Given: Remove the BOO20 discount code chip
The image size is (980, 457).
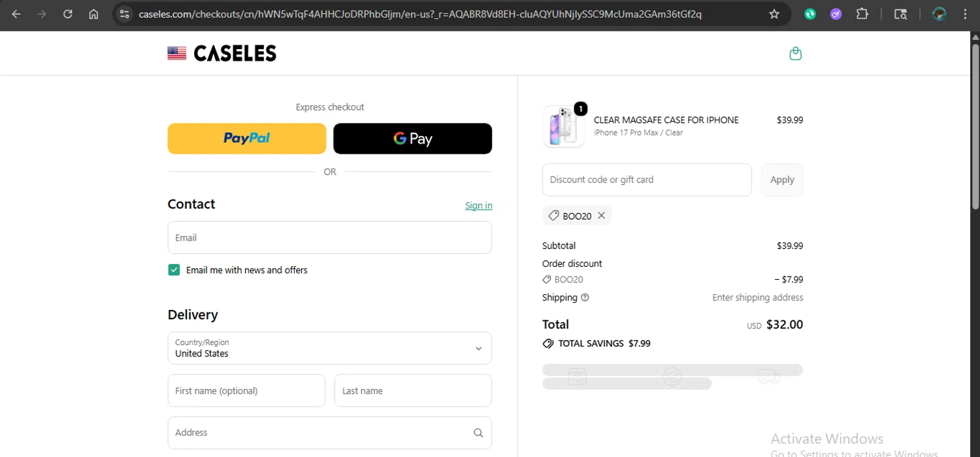Looking at the screenshot, I should (x=601, y=215).
